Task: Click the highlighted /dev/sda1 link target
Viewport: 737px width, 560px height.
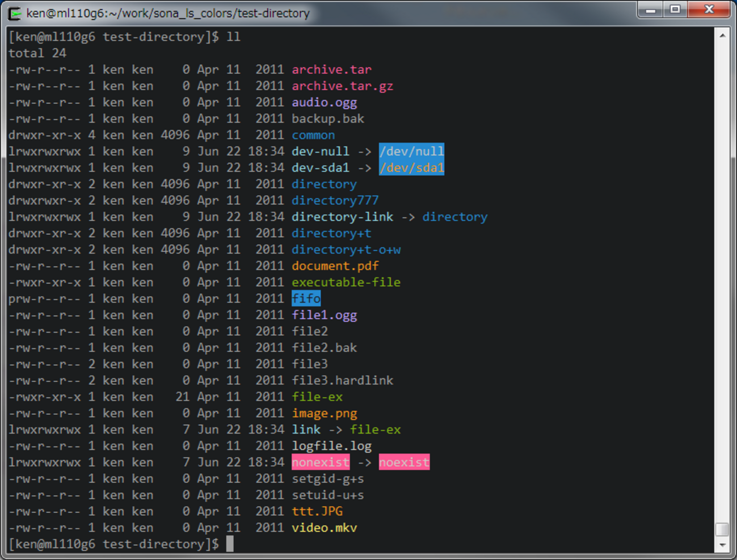Action: [x=411, y=168]
